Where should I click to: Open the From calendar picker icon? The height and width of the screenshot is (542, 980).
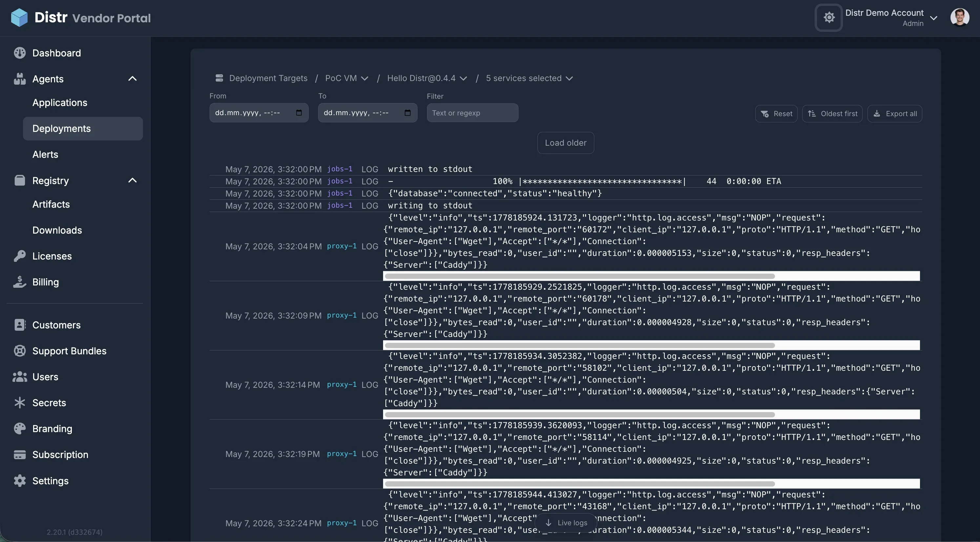pos(299,113)
